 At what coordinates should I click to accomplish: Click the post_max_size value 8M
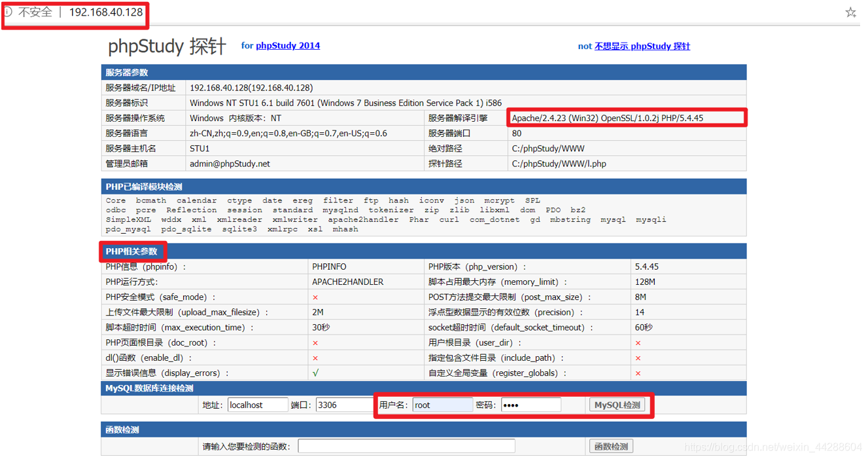click(x=640, y=297)
